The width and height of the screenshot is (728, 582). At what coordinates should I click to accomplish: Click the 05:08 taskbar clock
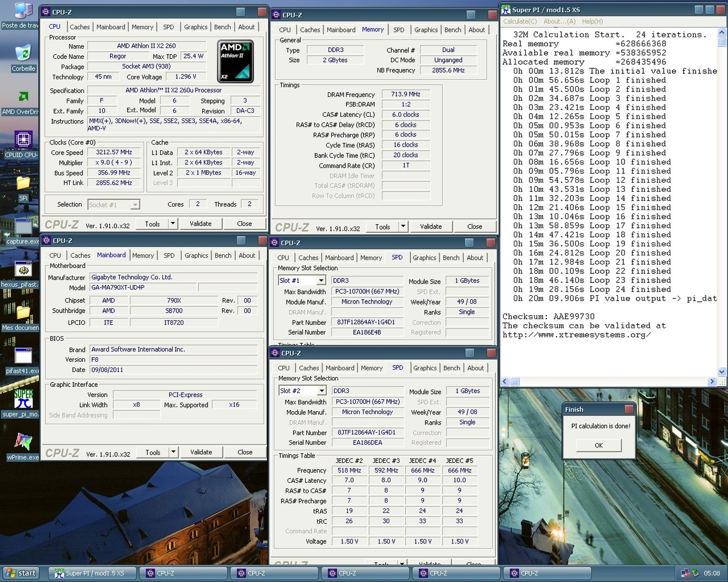712,573
